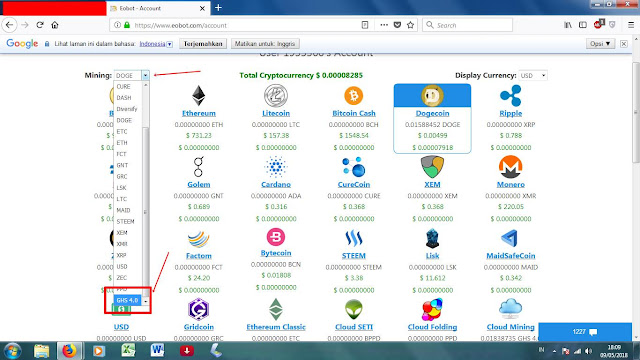Go to the Firefox home page icon
The height and width of the screenshot is (360, 640).
[x=55, y=25]
